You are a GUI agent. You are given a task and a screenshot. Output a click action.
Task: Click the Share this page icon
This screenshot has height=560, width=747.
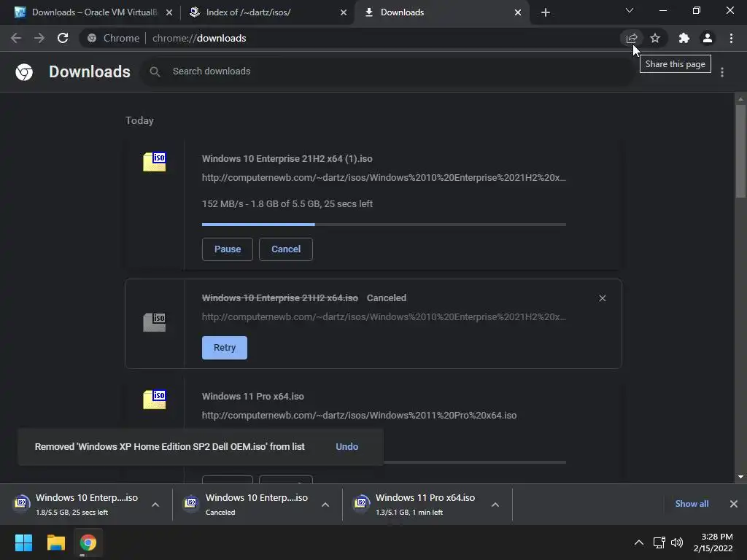(x=632, y=38)
